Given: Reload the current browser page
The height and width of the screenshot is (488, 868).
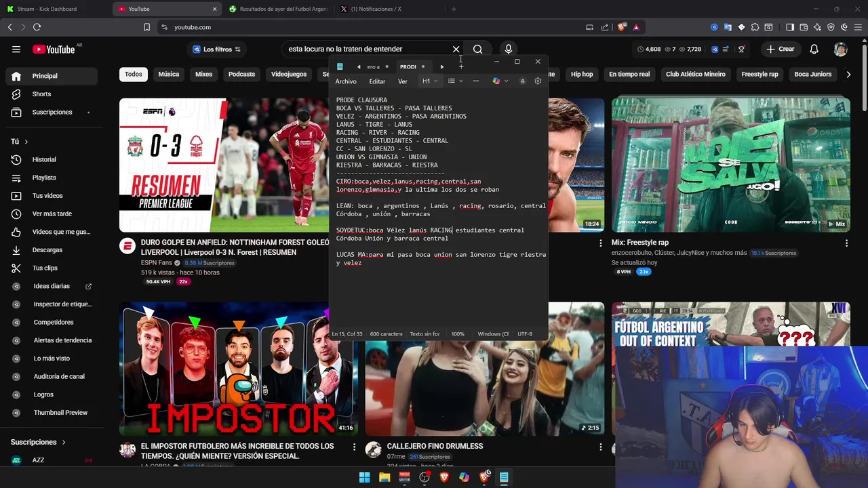Looking at the screenshot, I should tap(37, 27).
